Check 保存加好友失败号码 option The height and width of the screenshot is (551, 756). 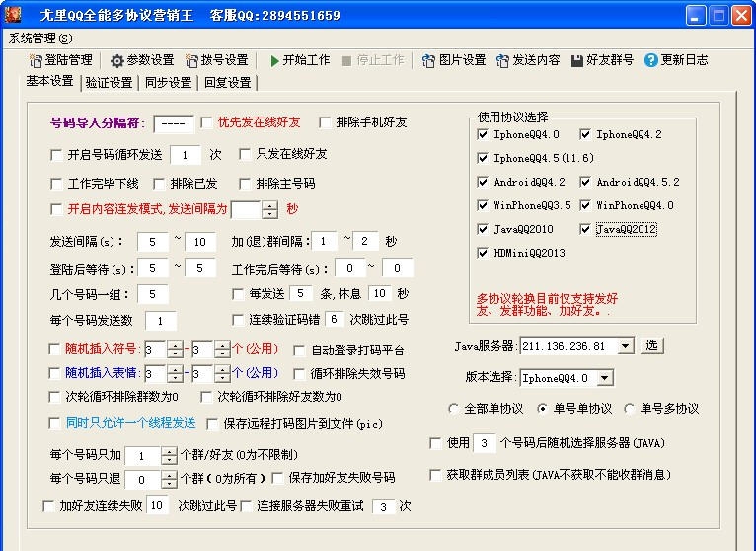[277, 478]
